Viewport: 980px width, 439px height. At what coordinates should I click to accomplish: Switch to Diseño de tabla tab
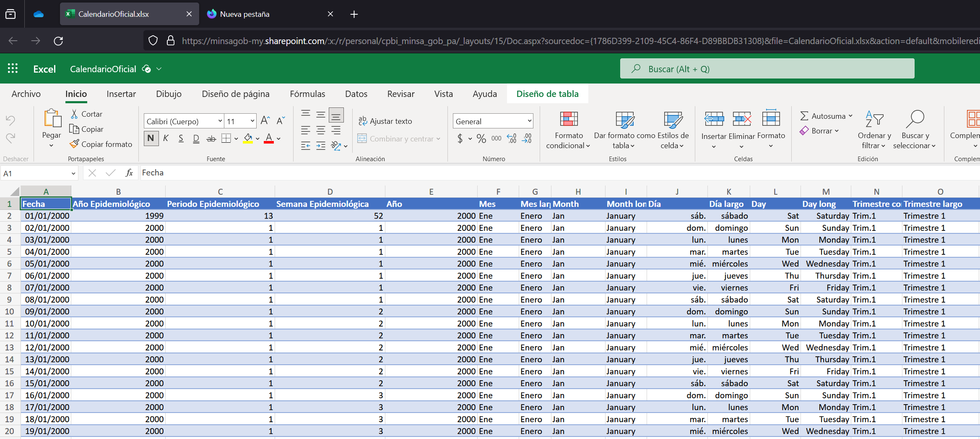pos(547,94)
